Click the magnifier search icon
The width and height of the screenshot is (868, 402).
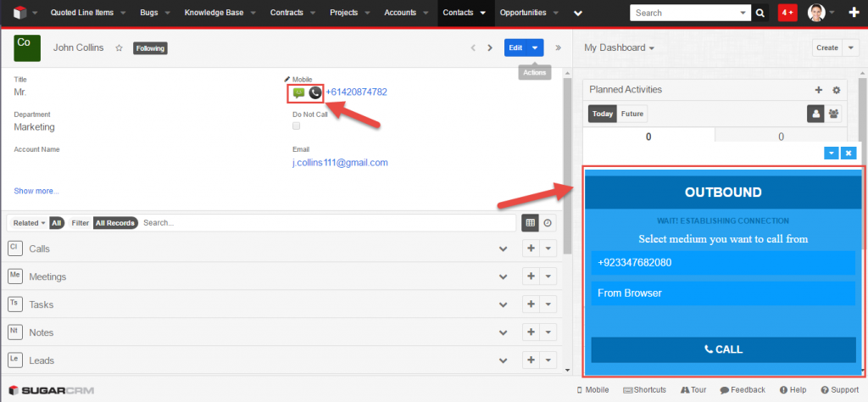point(760,13)
